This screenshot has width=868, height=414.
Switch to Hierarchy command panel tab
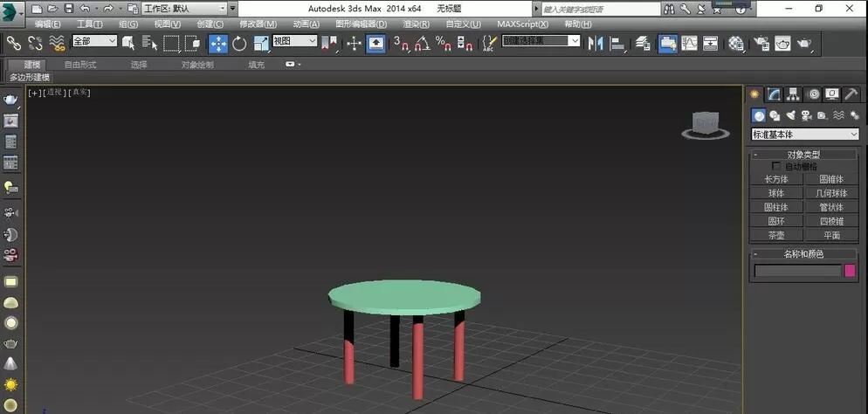(x=793, y=94)
